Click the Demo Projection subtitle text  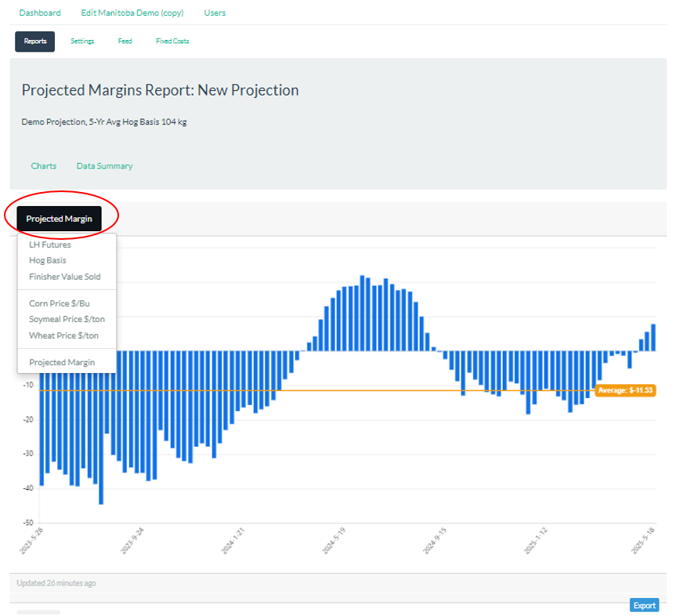pos(104,122)
